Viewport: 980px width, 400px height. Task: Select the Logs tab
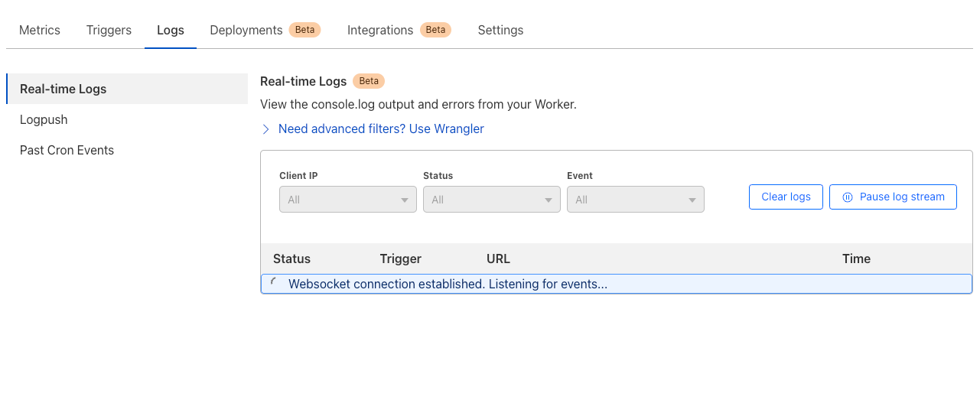click(171, 30)
